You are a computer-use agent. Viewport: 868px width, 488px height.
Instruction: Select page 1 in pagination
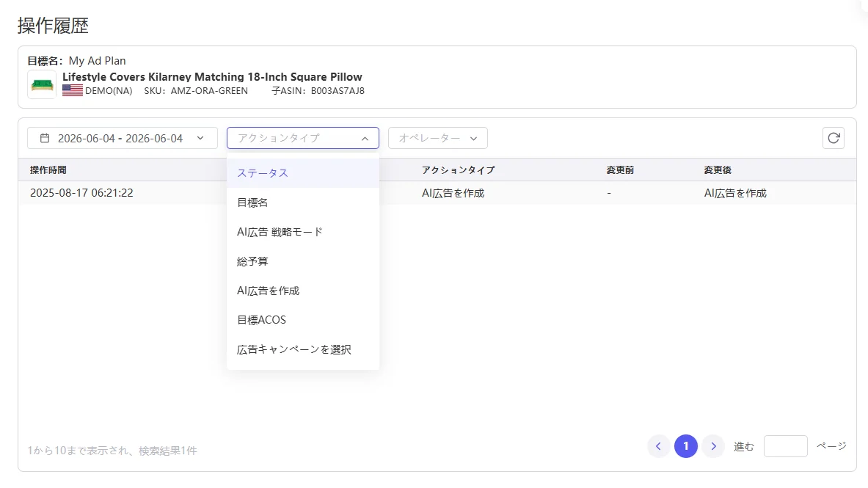pos(686,446)
